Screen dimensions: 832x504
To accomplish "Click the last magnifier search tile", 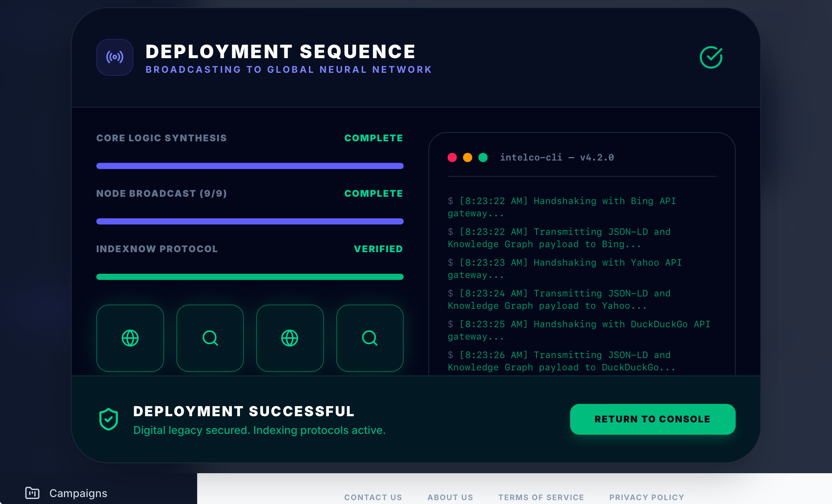I will point(370,338).
